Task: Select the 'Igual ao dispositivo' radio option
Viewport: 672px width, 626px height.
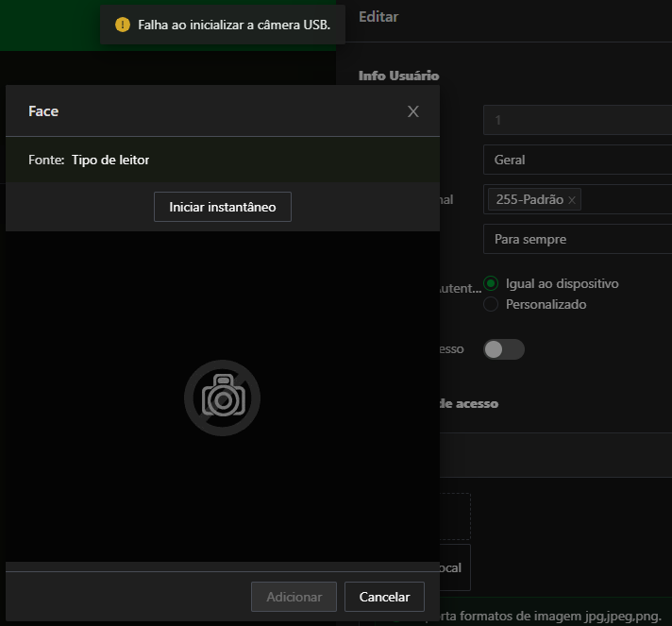Action: coord(491,283)
